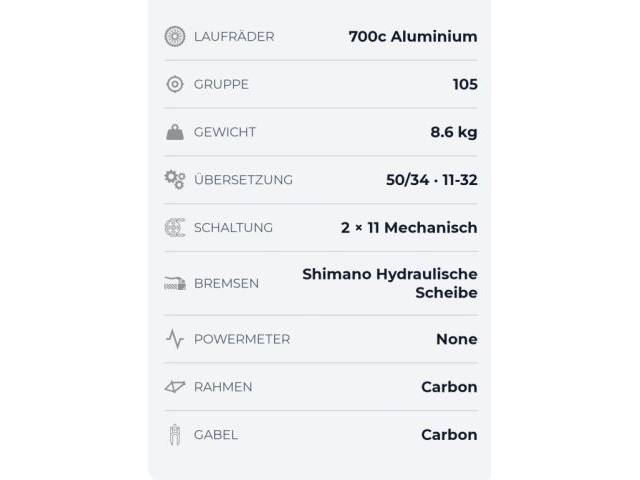This screenshot has height=480, width=640.
Task: Click the 105 groupset value
Action: point(465,84)
